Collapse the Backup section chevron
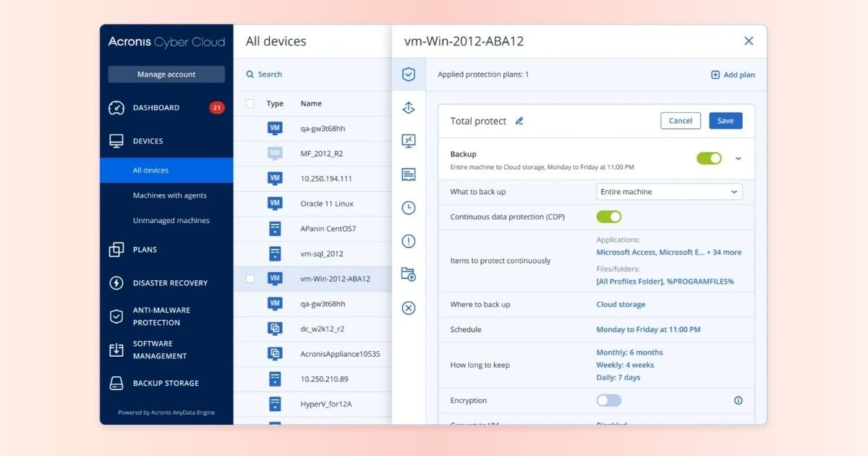This screenshot has height=456, width=868. coord(738,158)
